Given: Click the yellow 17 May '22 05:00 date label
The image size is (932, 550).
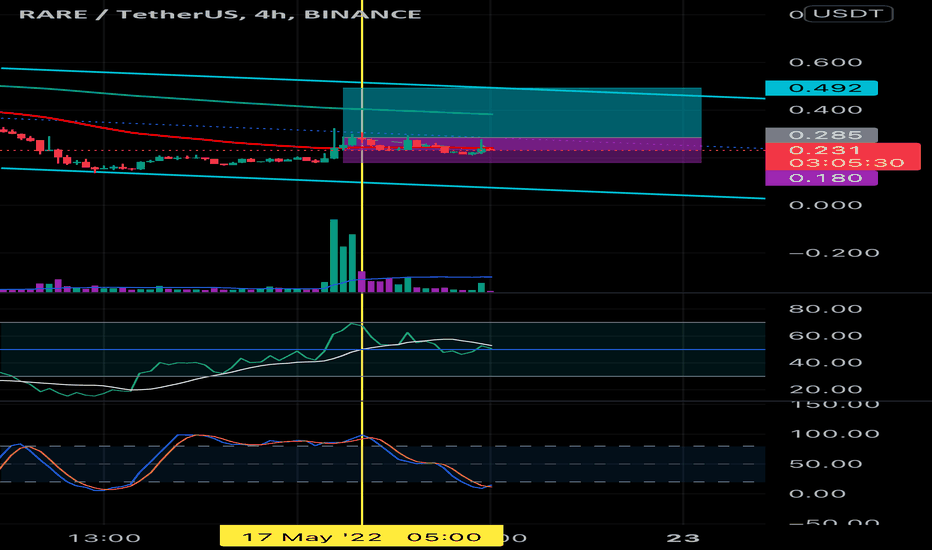Looking at the screenshot, I should [x=361, y=536].
